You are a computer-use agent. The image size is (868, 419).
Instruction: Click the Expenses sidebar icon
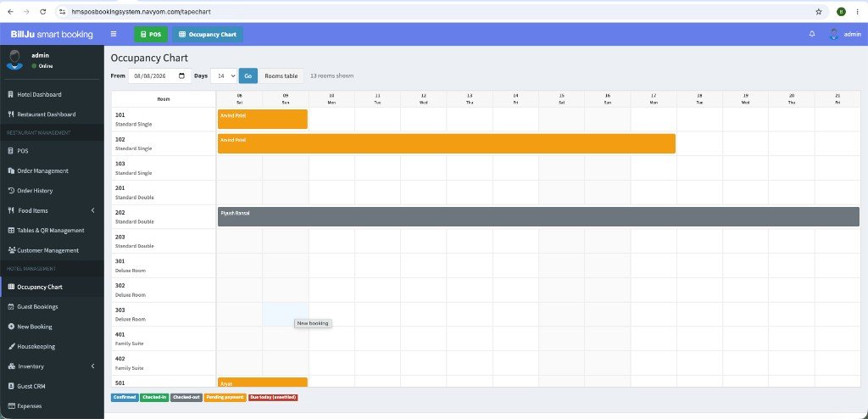point(11,406)
